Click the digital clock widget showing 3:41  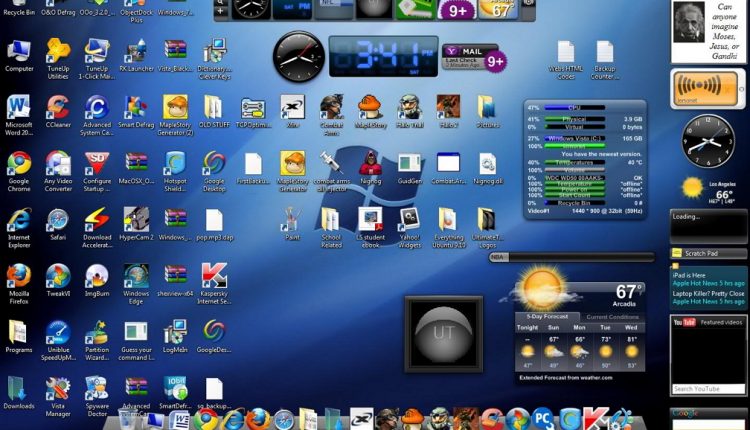pos(384,56)
